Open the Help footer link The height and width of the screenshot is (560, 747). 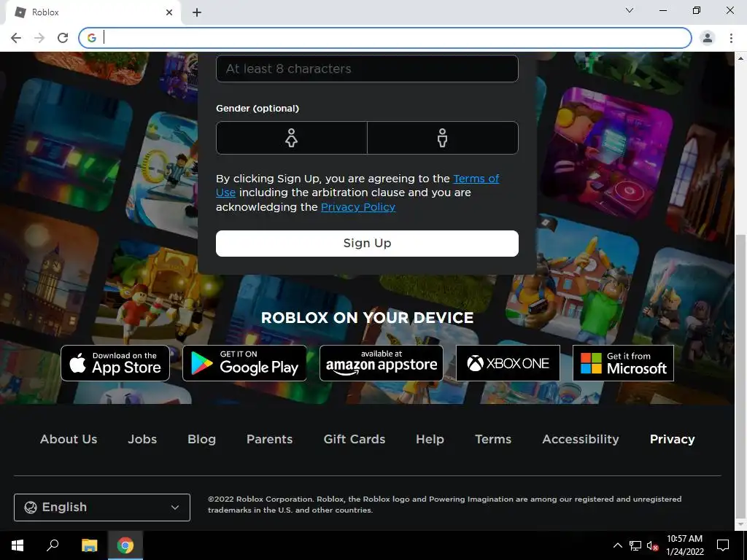coord(430,439)
